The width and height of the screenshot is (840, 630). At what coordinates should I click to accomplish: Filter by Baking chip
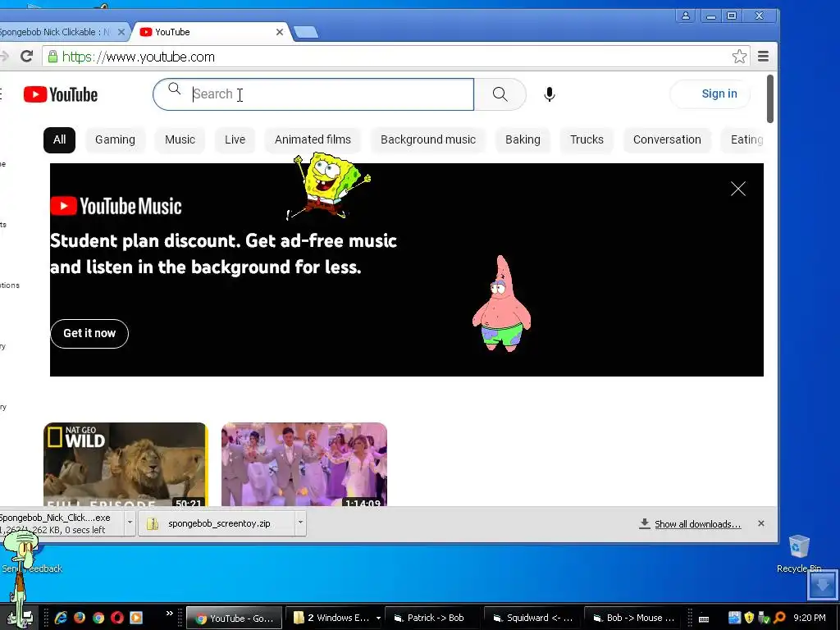coord(523,139)
